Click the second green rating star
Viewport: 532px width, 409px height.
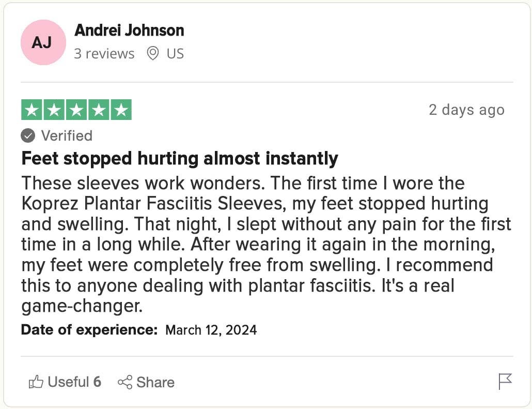click(54, 110)
